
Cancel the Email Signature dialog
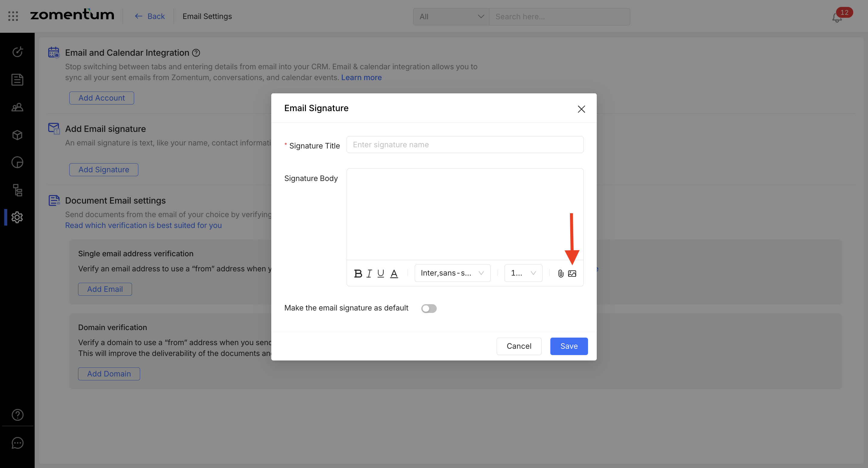[x=519, y=346]
